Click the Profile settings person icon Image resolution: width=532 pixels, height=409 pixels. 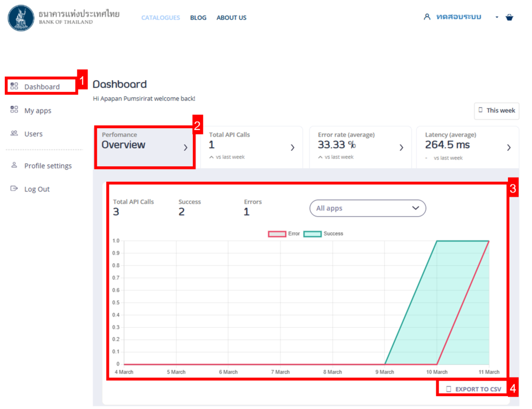click(x=14, y=165)
